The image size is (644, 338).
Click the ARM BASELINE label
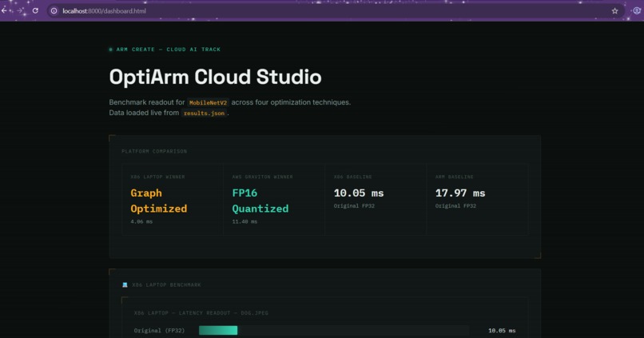pos(455,177)
